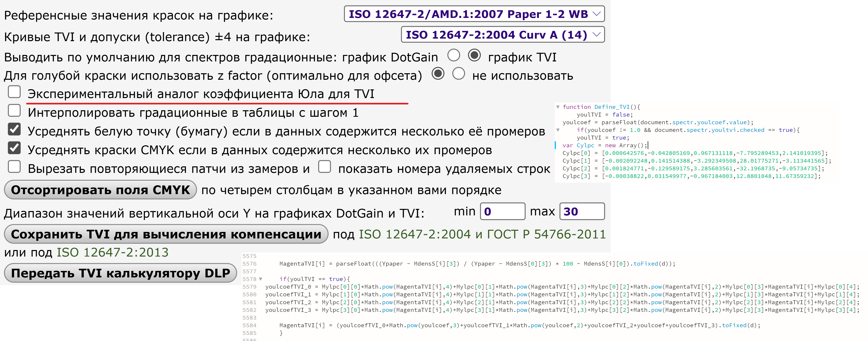The width and height of the screenshot is (868, 341).
Task: Collapse the if(youlcoef) block fold arrow
Action: click(558, 130)
